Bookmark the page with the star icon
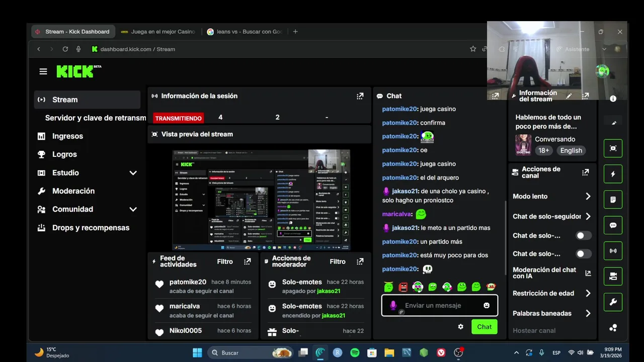644x362 pixels. pyautogui.click(x=473, y=49)
